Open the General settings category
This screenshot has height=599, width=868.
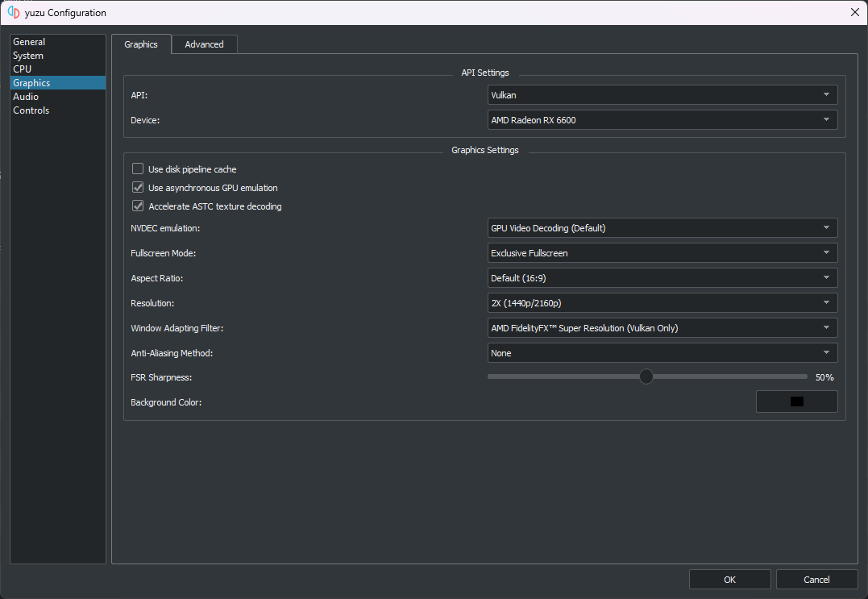pyautogui.click(x=57, y=42)
